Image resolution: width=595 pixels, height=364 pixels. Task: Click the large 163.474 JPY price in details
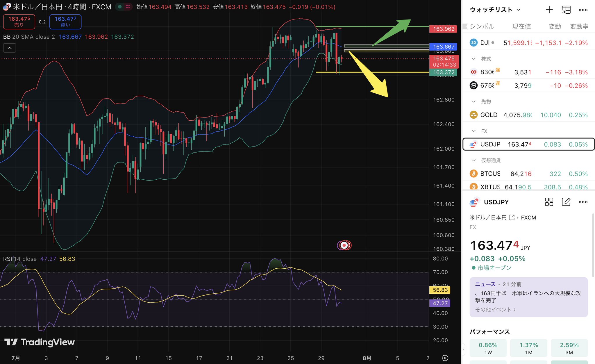[500, 245]
